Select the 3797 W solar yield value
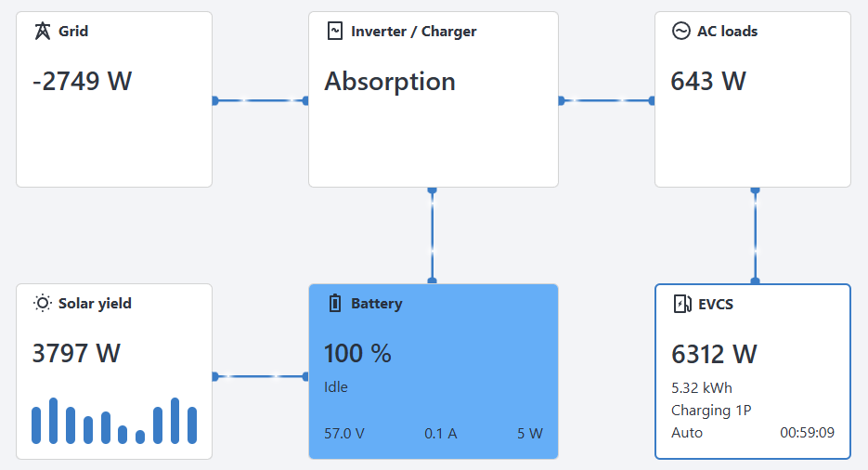Image resolution: width=868 pixels, height=470 pixels. tap(76, 353)
